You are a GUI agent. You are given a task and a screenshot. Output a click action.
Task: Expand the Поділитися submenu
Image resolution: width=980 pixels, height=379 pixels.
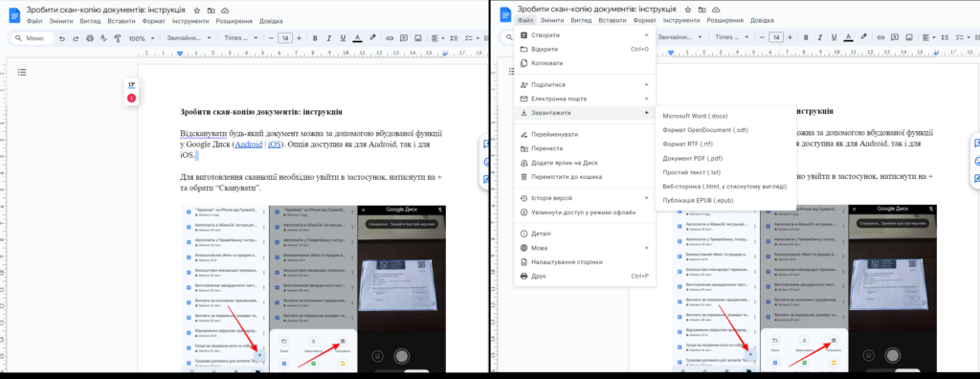point(585,84)
